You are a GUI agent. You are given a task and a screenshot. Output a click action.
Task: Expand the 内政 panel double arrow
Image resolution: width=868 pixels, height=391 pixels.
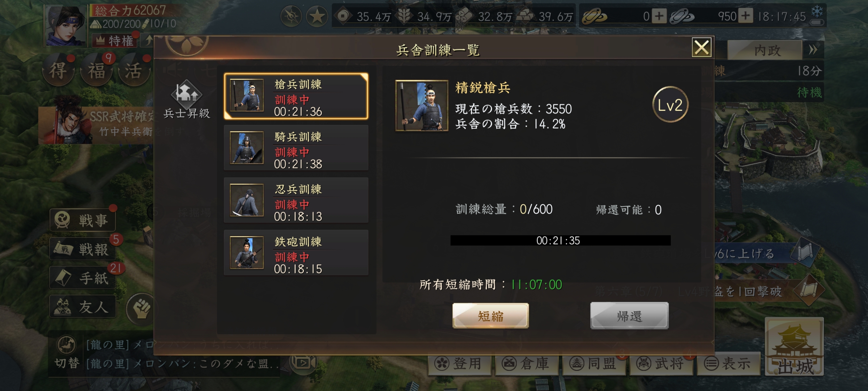(x=813, y=50)
